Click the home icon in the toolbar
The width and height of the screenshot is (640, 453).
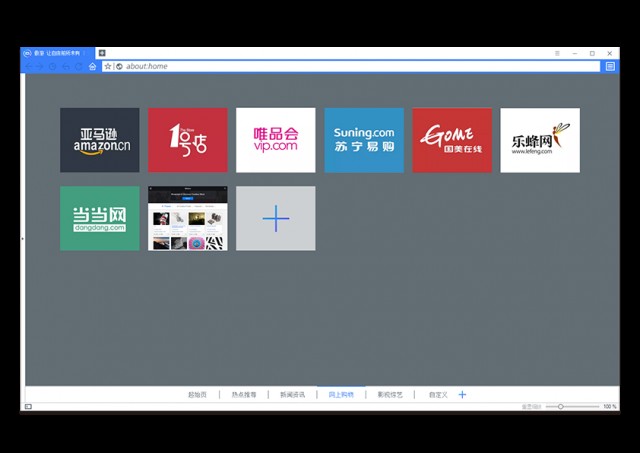tap(92, 67)
